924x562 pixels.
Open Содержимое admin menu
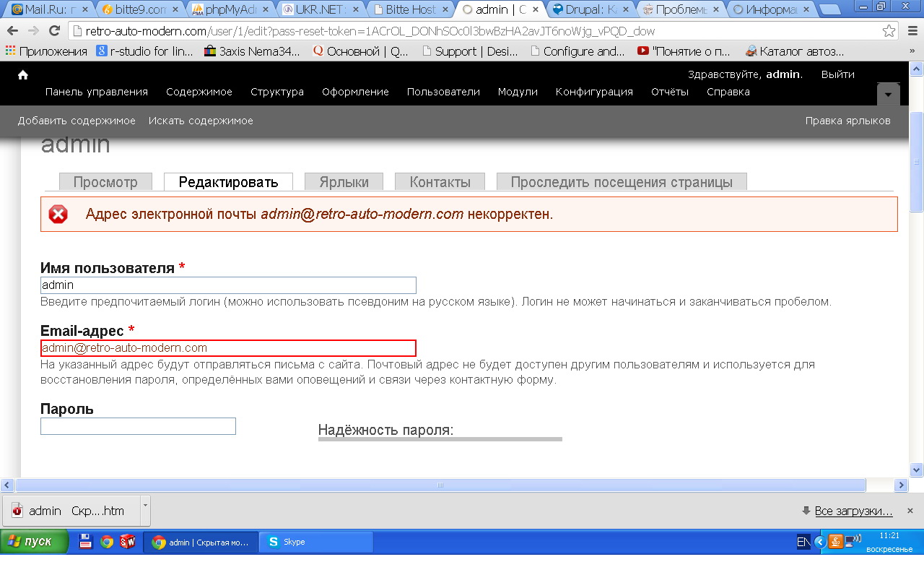(x=199, y=92)
